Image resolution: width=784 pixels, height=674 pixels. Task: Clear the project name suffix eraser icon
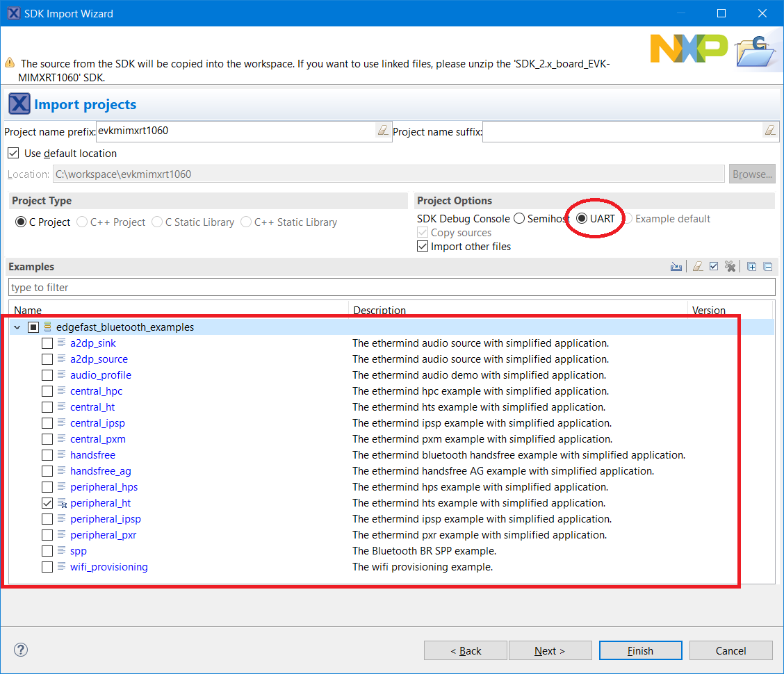(x=769, y=131)
